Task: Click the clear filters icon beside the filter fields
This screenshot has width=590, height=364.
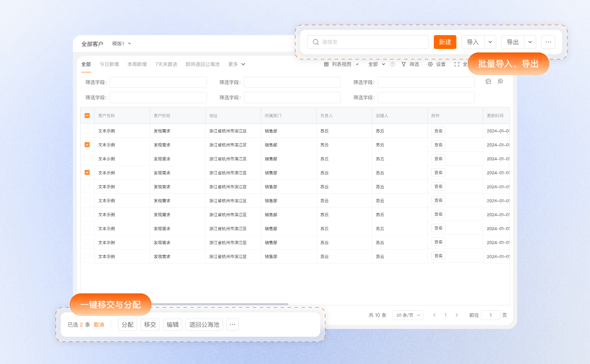Action: tap(488, 81)
